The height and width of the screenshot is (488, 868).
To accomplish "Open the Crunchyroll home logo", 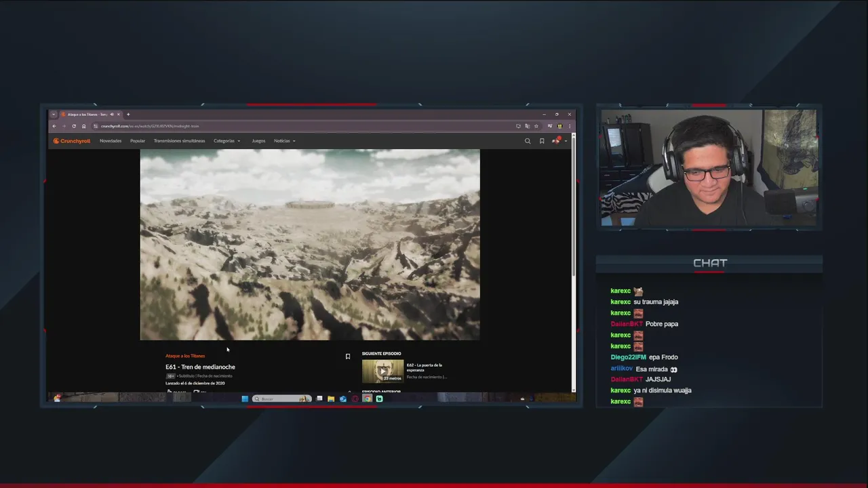I will pos(72,141).
